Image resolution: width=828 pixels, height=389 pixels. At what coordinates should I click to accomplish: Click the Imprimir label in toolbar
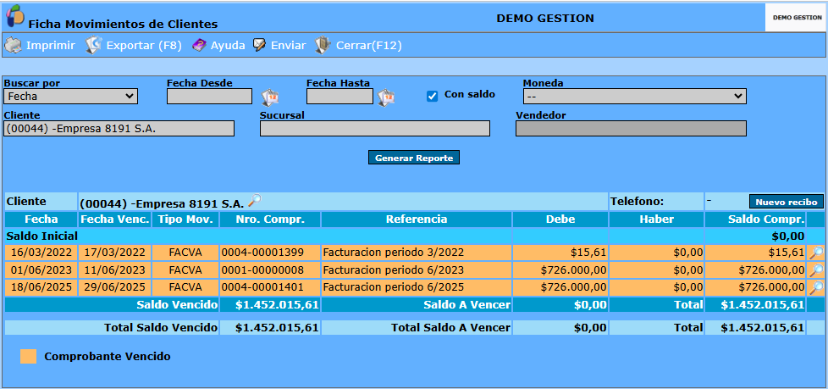51,45
